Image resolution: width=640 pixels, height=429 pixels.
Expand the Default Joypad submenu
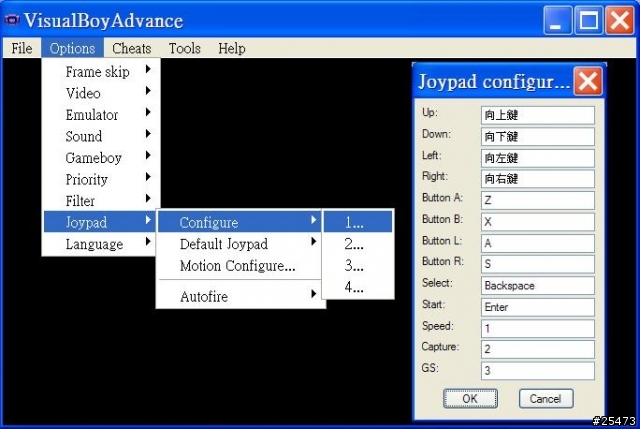(x=240, y=244)
